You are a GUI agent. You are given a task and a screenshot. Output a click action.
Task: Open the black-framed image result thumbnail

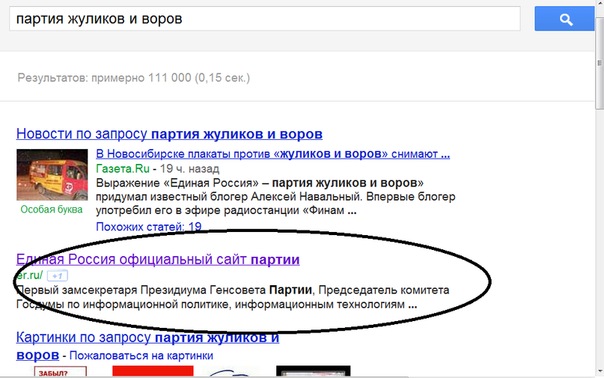pyautogui.click(x=313, y=371)
